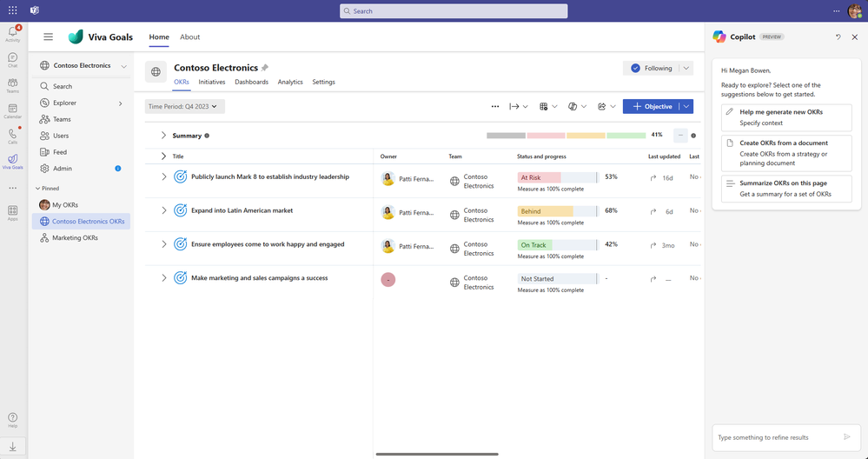Click the owner avatar in Make marketing row
Viewport: 868px width, 459px height.
[388, 280]
